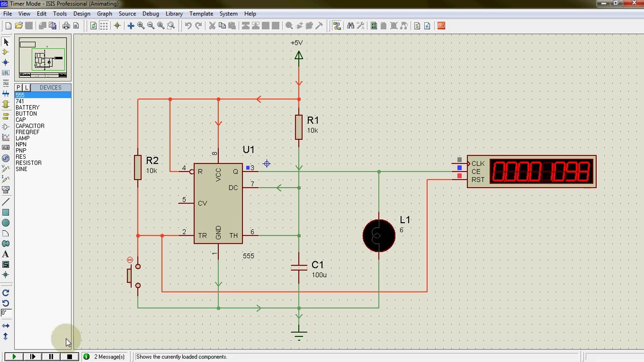The width and height of the screenshot is (644, 362).
Task: Select the 2D Graphics Text tool
Action: click(x=6, y=254)
